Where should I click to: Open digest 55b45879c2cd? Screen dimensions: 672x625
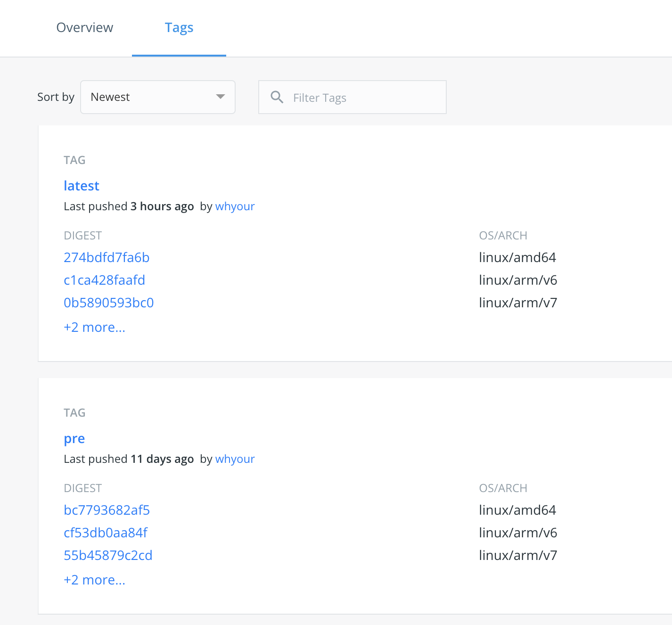pos(108,555)
